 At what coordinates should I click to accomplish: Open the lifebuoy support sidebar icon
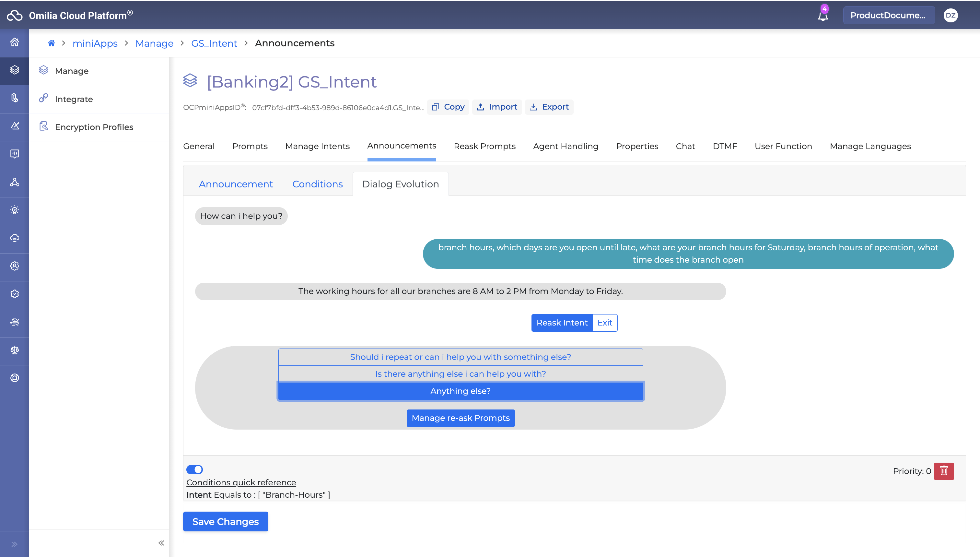15,378
